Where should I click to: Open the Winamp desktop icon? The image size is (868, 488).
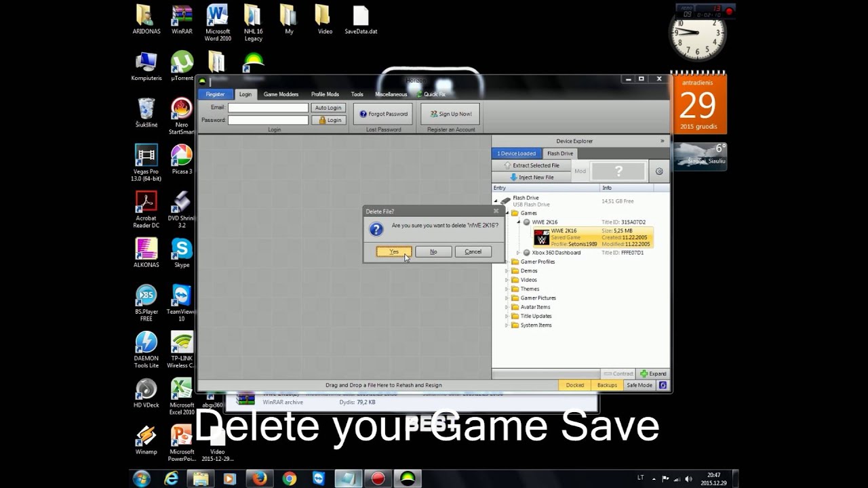click(146, 439)
